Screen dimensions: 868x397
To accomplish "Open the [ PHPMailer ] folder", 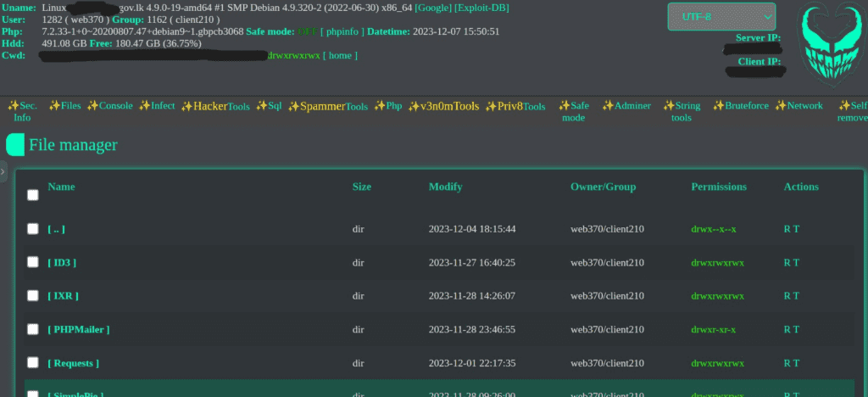I will pos(79,329).
